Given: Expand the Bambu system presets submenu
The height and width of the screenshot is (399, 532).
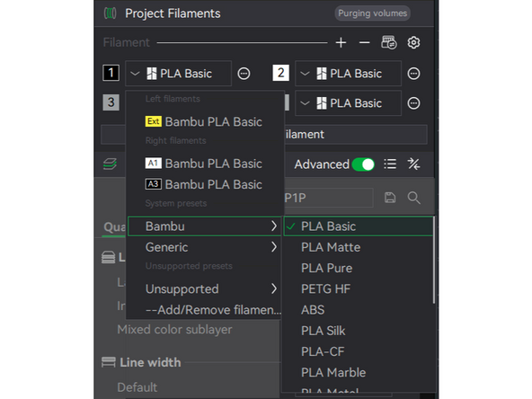Looking at the screenshot, I should coord(205,226).
